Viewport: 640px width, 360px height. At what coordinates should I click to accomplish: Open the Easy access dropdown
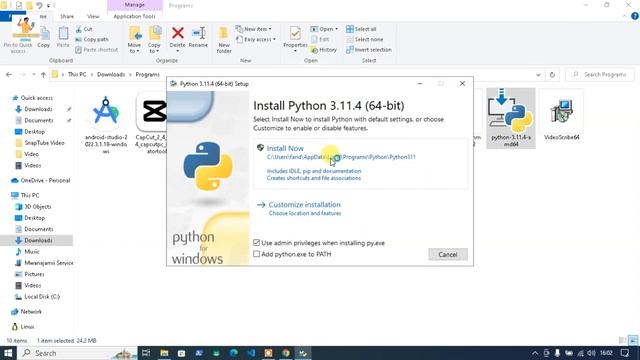[x=256, y=39]
